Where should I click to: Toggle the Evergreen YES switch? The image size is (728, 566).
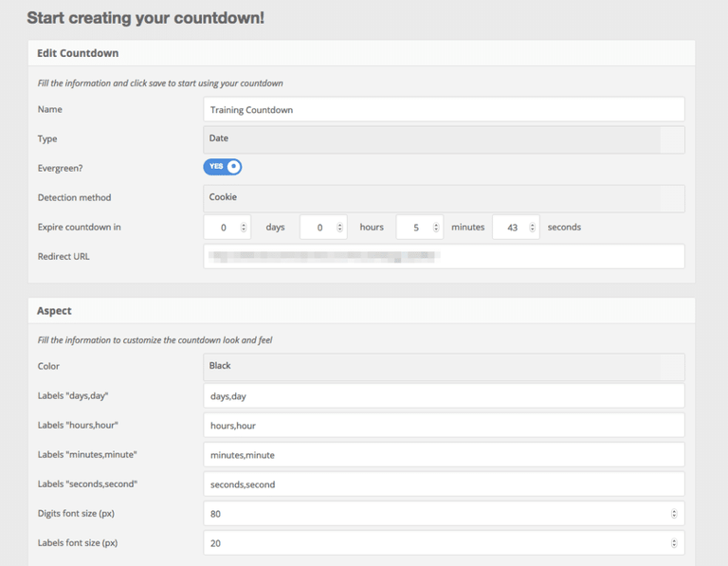point(223,167)
